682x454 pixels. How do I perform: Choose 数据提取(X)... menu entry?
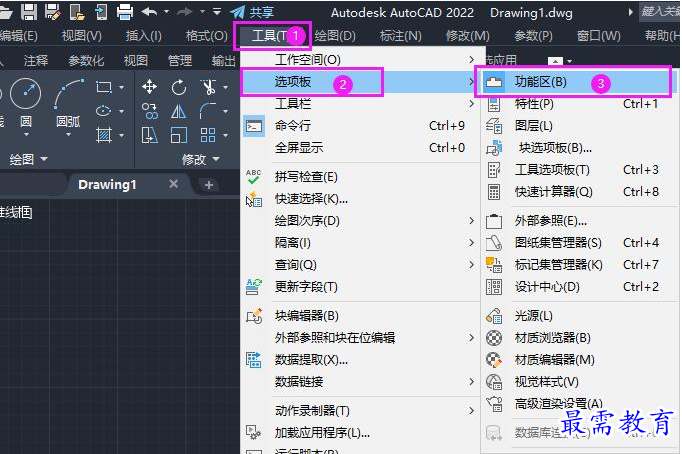click(360, 360)
